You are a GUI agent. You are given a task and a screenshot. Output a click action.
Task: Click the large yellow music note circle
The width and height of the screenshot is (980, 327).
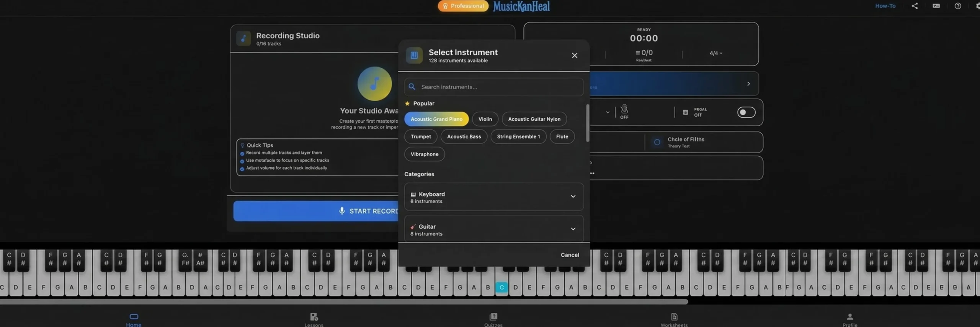374,84
